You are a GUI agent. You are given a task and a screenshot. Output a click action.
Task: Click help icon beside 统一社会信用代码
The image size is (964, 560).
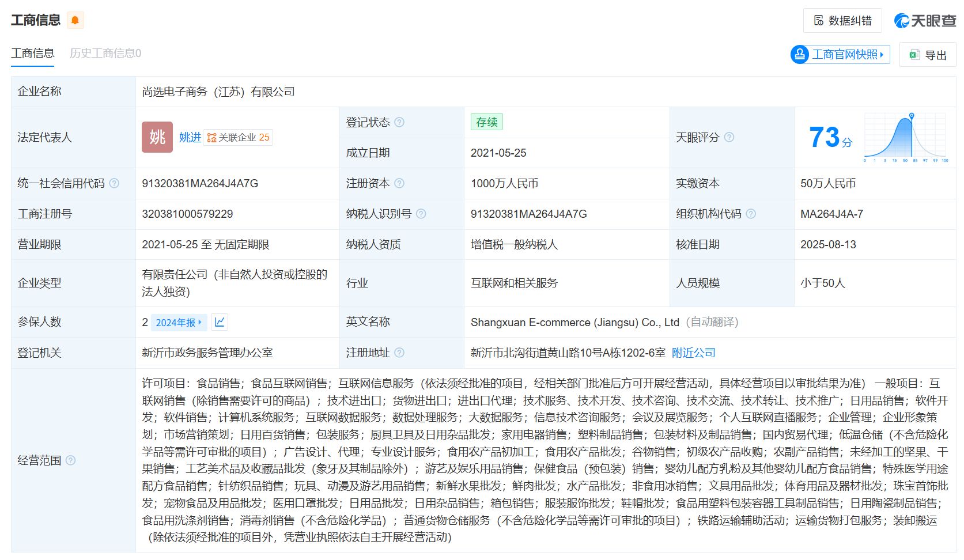[114, 183]
